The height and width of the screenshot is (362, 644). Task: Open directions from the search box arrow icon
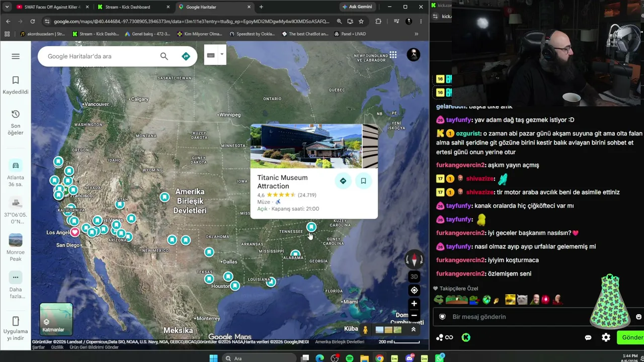coord(186,56)
